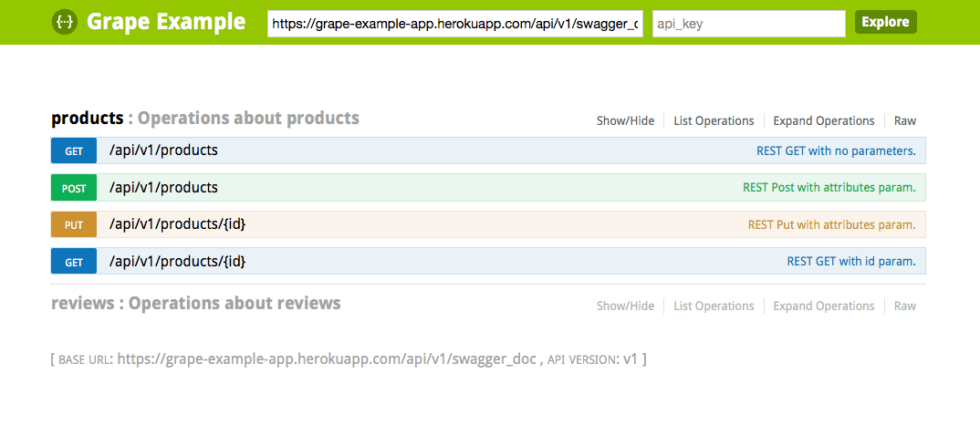Open Raw view for reviews
The image size is (980, 436).
[904, 306]
